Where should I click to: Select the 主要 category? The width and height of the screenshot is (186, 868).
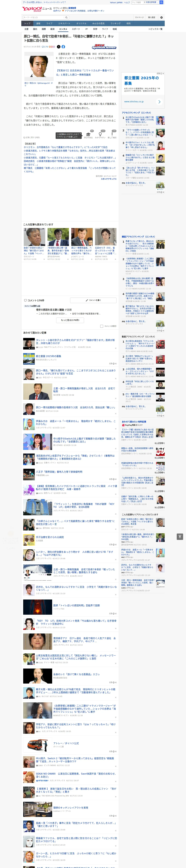click(26, 29)
